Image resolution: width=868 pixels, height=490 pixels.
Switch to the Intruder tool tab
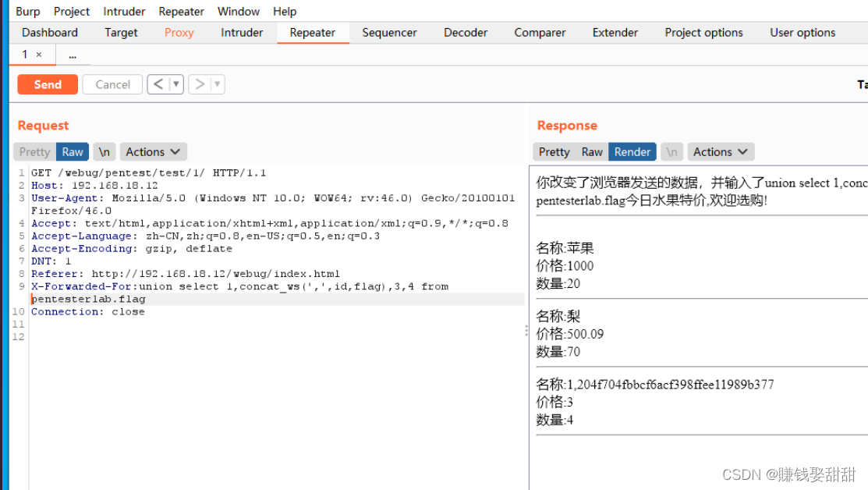(242, 33)
